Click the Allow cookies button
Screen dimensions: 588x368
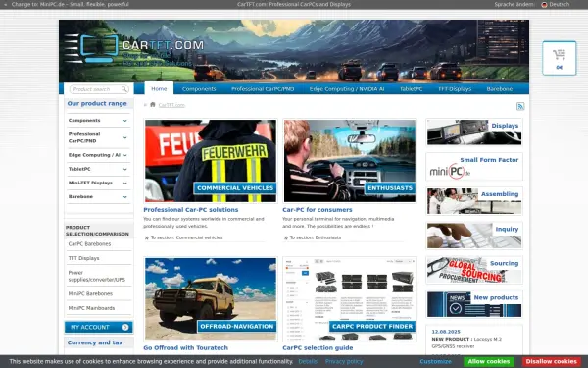point(489,361)
